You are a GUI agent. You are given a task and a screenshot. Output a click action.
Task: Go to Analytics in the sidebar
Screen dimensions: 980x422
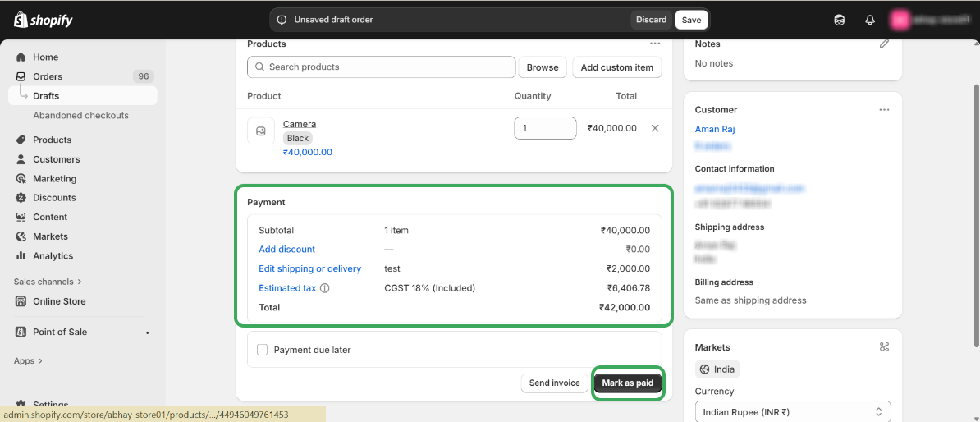(53, 255)
